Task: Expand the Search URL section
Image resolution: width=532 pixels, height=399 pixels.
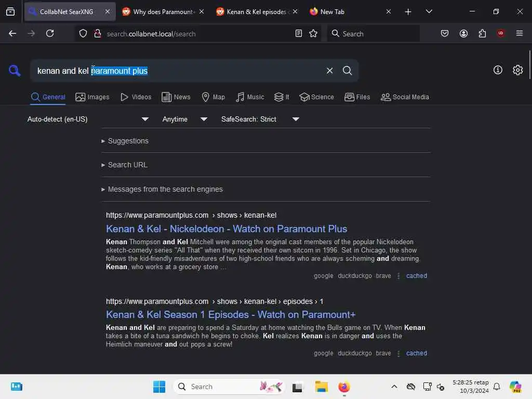Action: point(125,165)
